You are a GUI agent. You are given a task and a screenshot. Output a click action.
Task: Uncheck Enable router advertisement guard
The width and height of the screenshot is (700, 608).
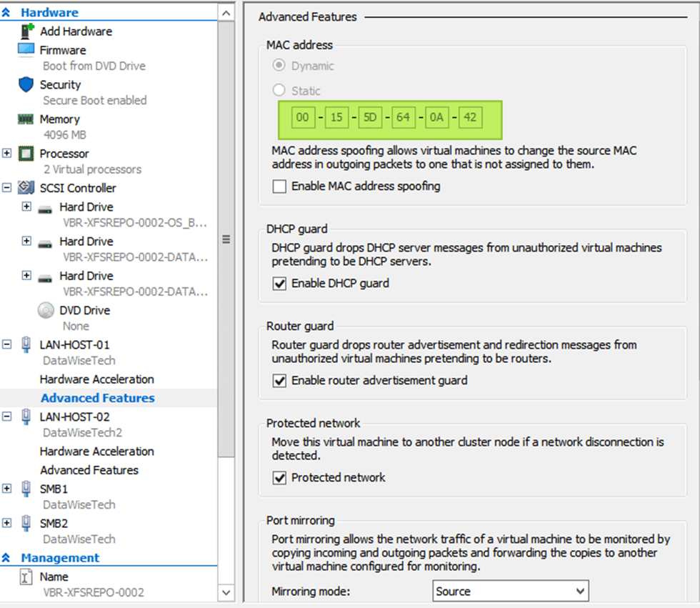pyautogui.click(x=279, y=380)
